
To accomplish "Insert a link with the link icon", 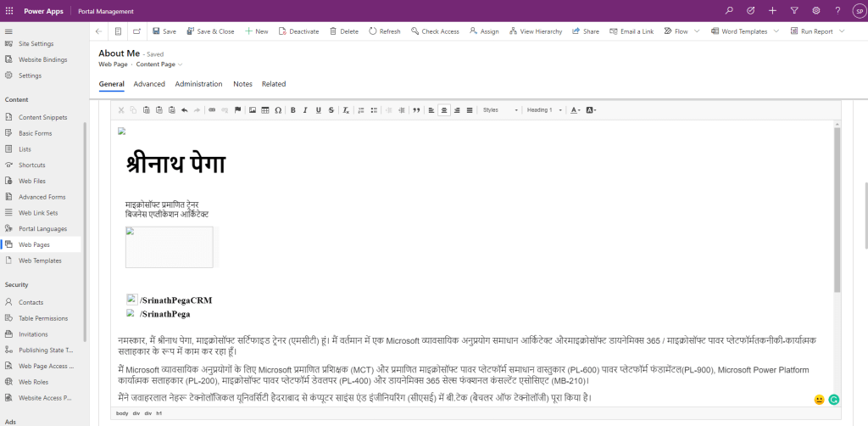I will pyautogui.click(x=212, y=110).
